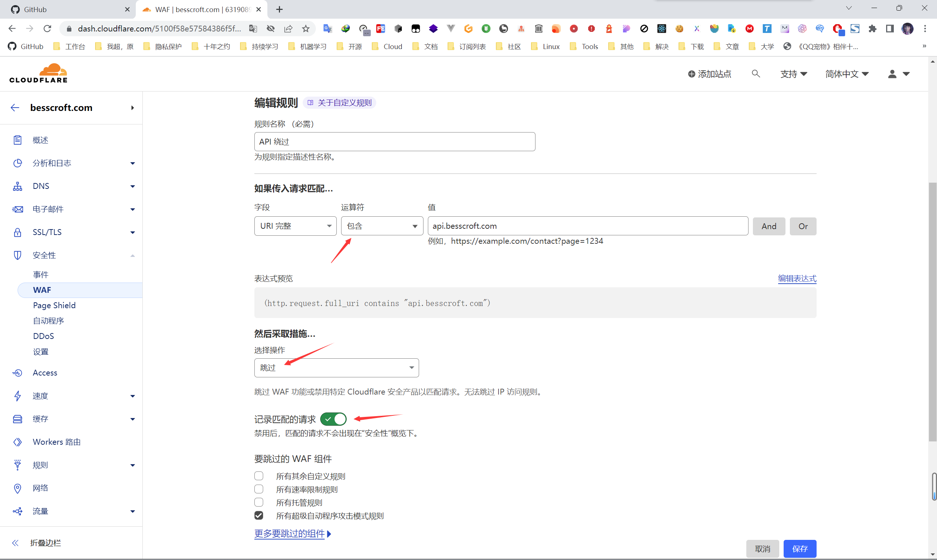Screen dimensions: 937x560
Task: Open Cloudflare search magnifier icon
Action: click(755, 74)
